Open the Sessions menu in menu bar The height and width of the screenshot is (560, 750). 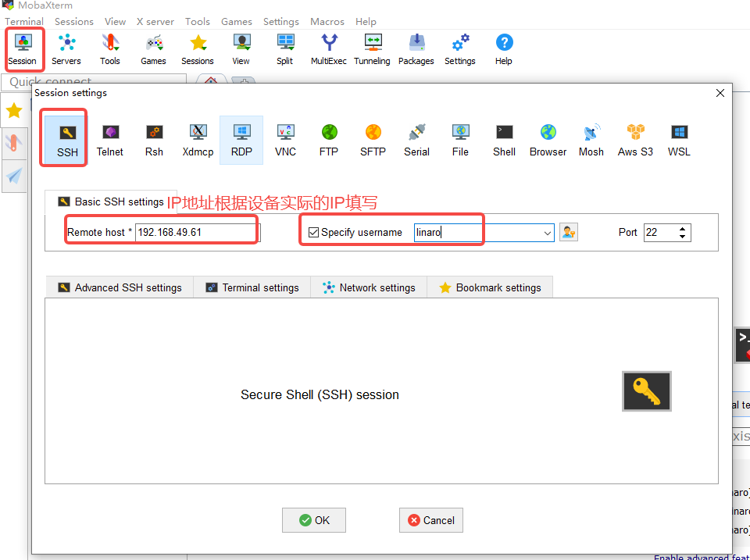pyautogui.click(x=74, y=22)
